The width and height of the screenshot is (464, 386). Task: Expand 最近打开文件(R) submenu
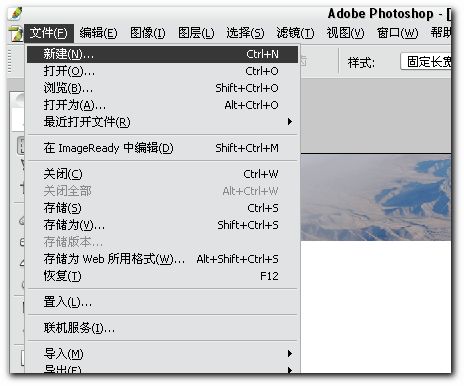pos(162,122)
